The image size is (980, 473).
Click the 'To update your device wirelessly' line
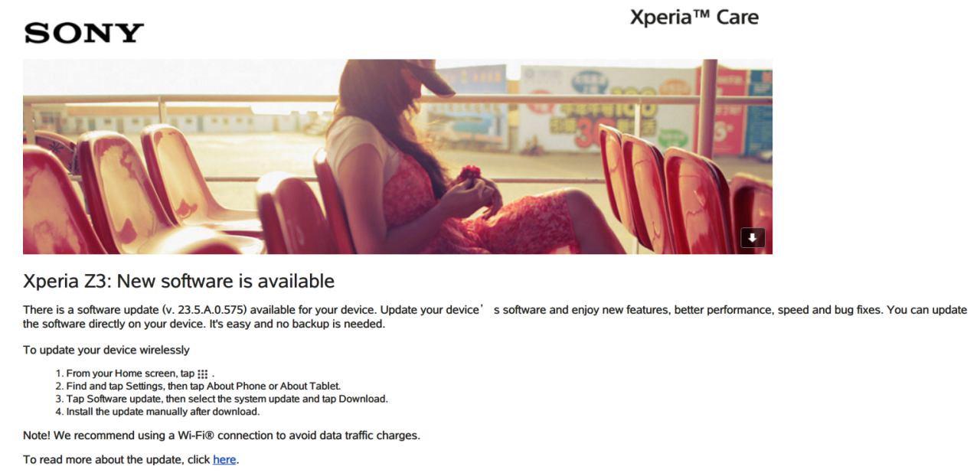point(106,351)
